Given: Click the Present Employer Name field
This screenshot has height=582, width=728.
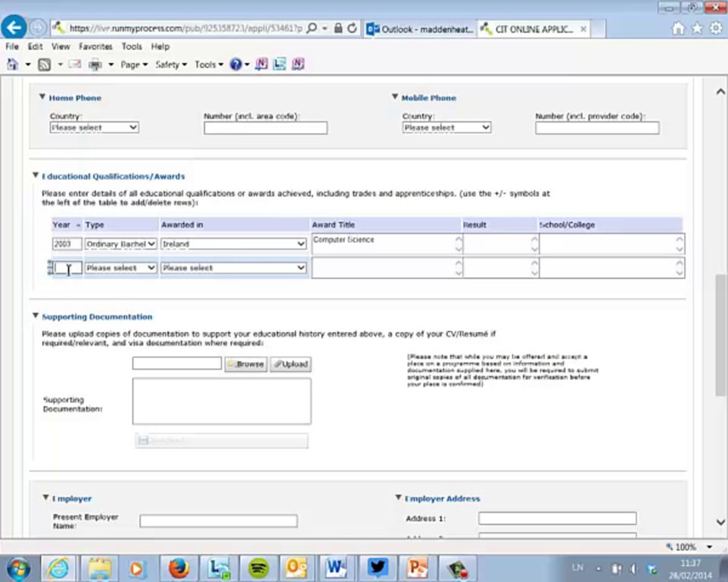Looking at the screenshot, I should tap(218, 520).
